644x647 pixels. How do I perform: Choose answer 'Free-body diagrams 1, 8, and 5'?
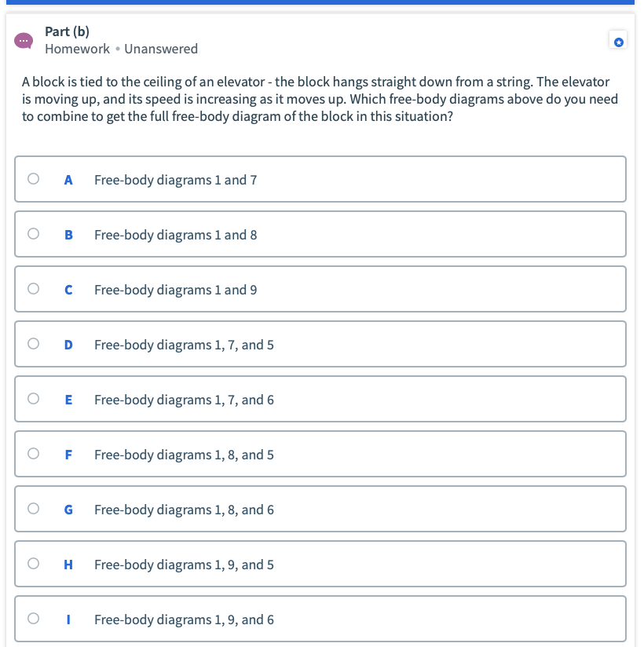pyautogui.click(x=320, y=454)
